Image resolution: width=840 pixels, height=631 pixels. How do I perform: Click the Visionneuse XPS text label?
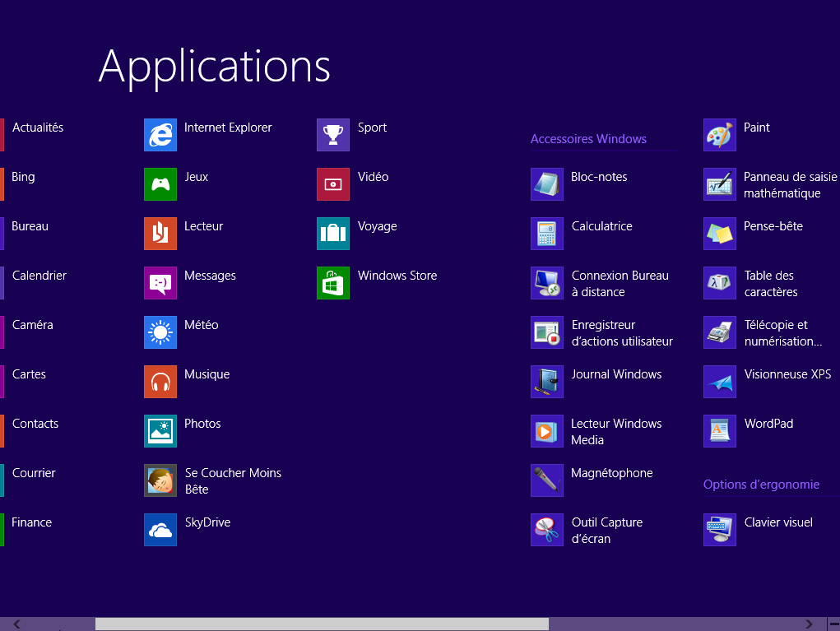point(788,374)
